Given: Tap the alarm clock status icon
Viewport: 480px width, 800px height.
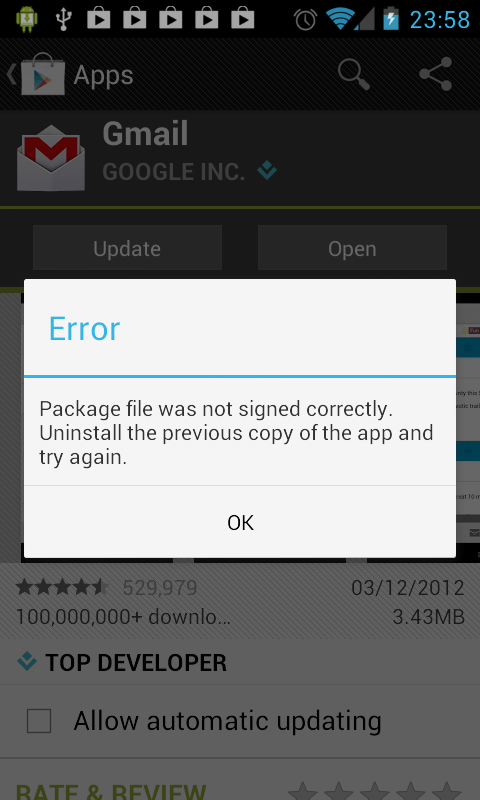Looking at the screenshot, I should tap(305, 19).
